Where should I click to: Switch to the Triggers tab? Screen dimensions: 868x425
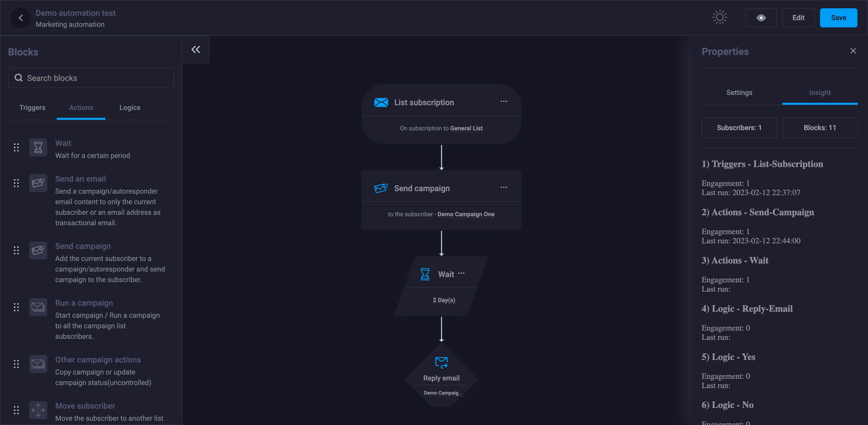point(32,108)
